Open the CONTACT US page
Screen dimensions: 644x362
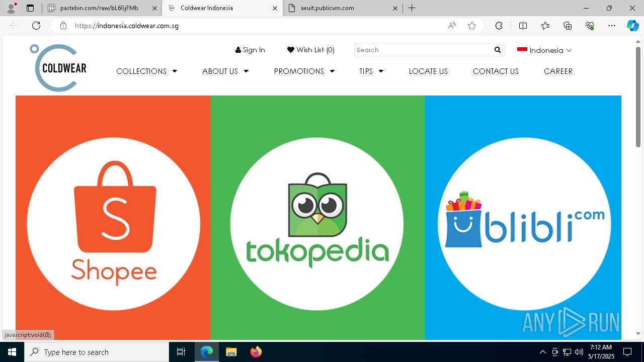pyautogui.click(x=496, y=71)
